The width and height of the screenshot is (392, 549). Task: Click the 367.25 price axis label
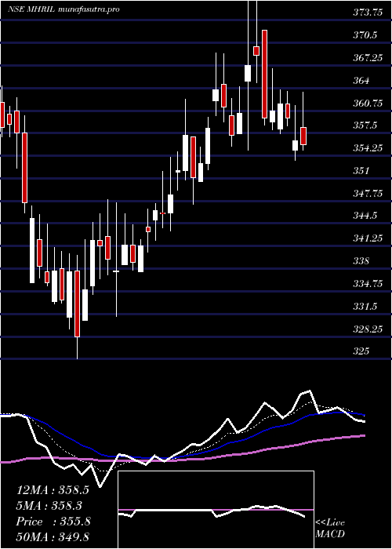pos(367,58)
